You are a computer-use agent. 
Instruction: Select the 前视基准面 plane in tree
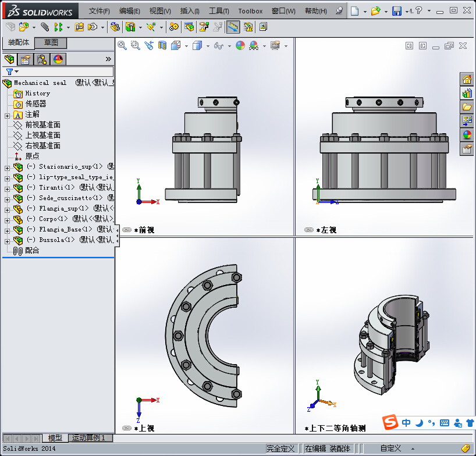coord(42,125)
